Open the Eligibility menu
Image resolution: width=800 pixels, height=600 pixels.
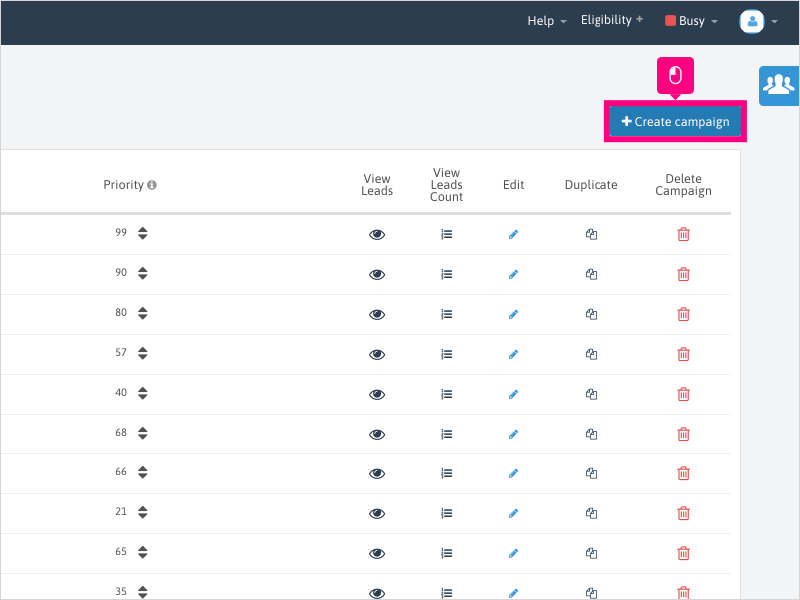coord(611,20)
